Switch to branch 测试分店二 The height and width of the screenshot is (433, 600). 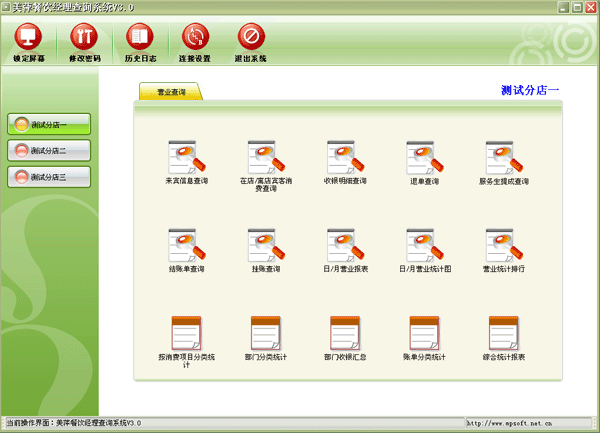(50, 151)
